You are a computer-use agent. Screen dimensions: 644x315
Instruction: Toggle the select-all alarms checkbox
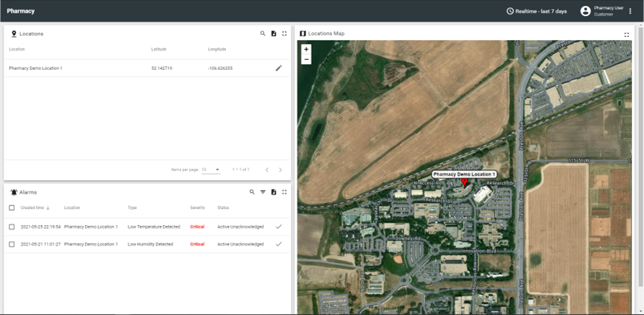[x=11, y=208]
